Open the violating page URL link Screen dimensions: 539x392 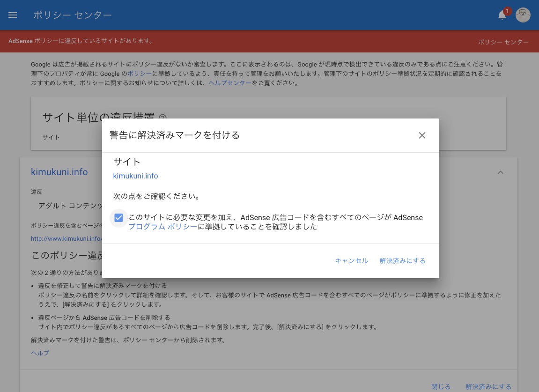pyautogui.click(x=66, y=239)
